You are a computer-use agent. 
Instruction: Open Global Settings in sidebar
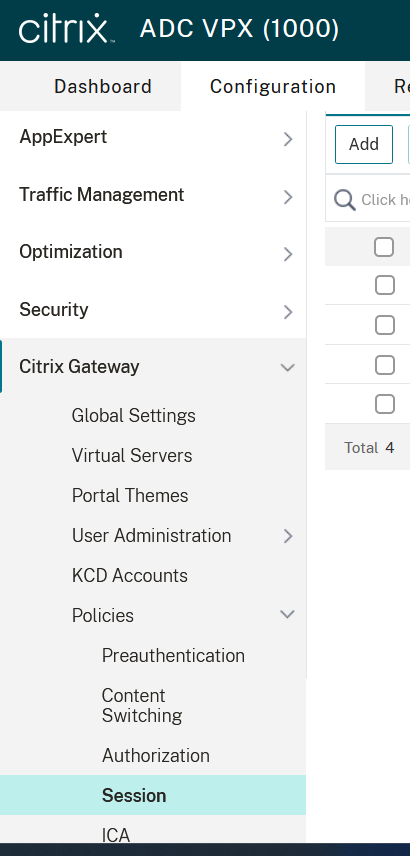tap(134, 416)
